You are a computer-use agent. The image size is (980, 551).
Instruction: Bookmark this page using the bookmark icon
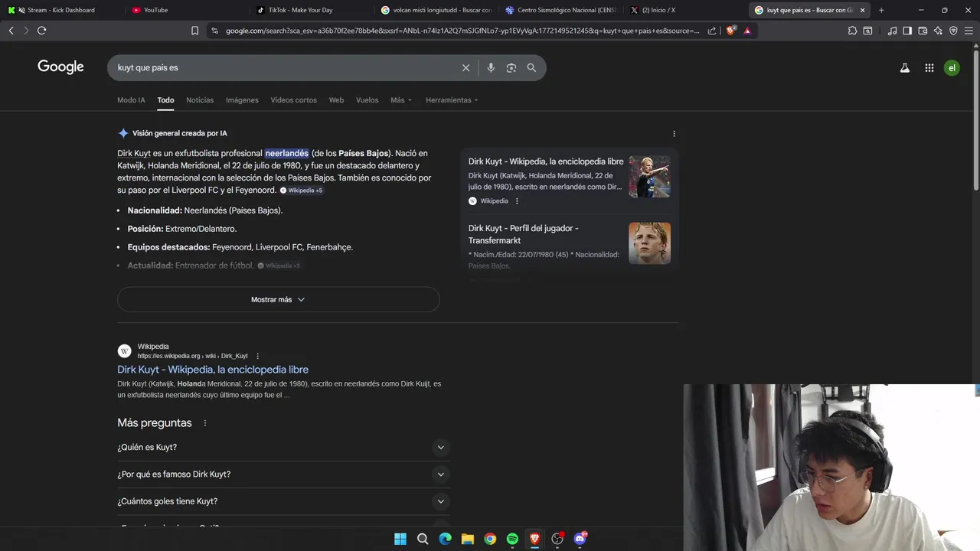194,31
